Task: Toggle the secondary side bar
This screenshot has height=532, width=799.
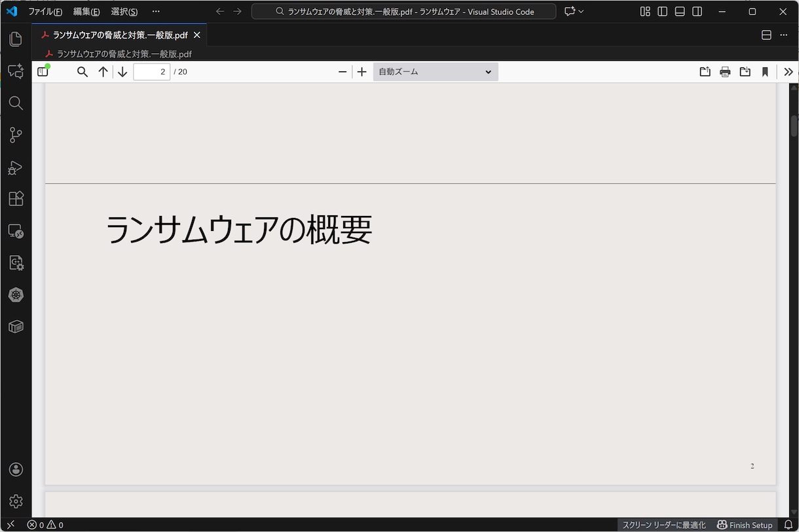Action: (697, 12)
